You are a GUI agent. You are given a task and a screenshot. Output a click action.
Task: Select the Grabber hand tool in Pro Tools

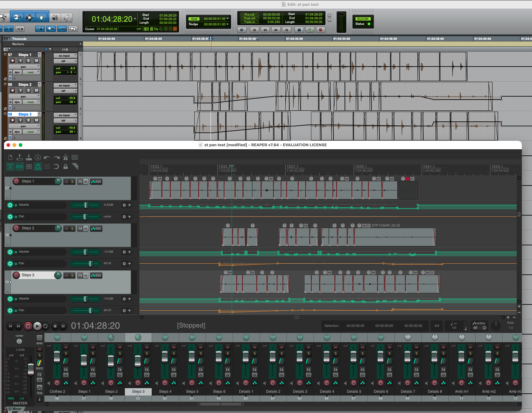(41, 17)
